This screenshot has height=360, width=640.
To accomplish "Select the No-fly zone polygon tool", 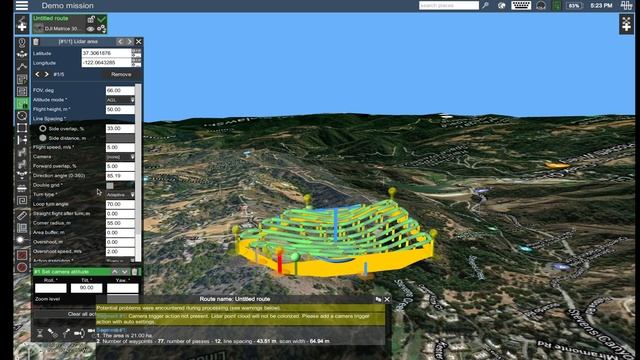I will click(22, 255).
